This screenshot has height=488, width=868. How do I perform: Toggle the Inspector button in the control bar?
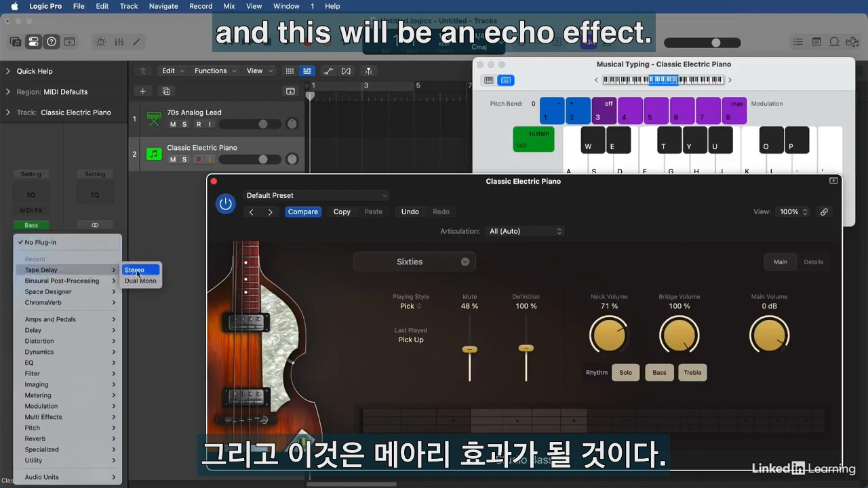(x=33, y=42)
